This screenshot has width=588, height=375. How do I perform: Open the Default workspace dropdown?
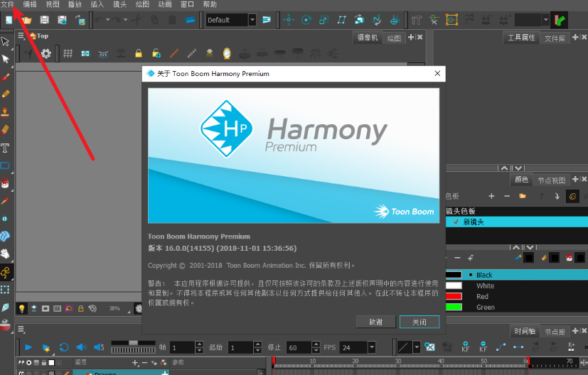click(252, 20)
